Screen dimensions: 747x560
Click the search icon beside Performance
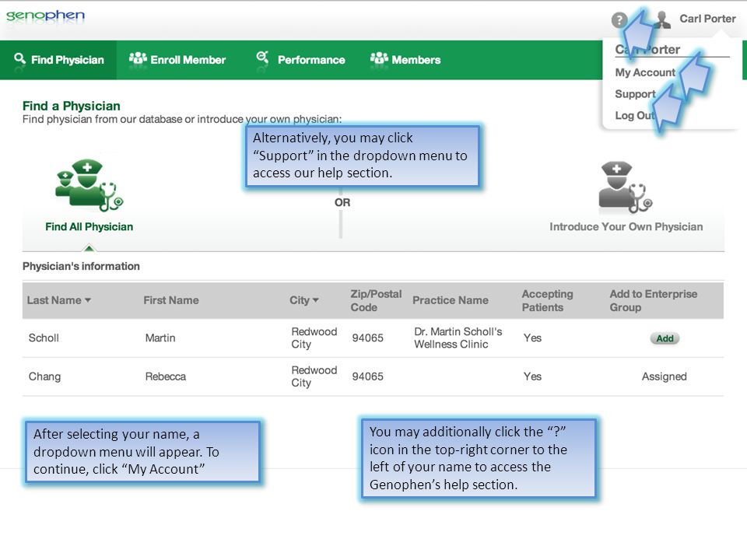pyautogui.click(x=262, y=58)
